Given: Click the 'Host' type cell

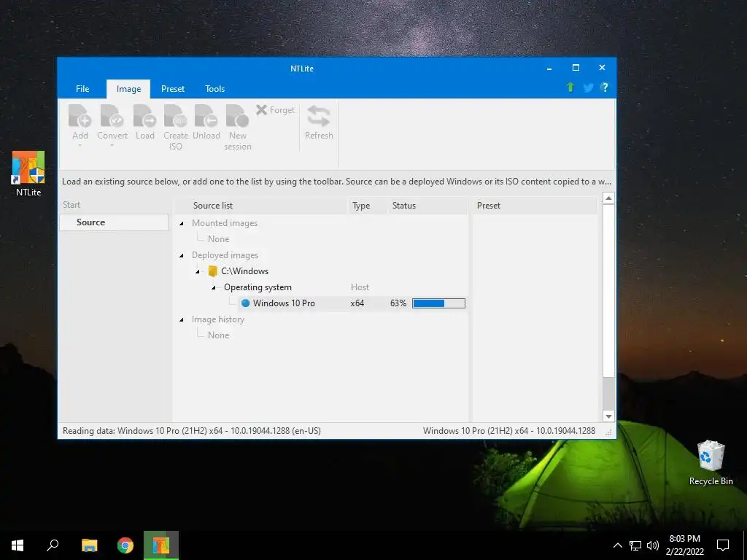Looking at the screenshot, I should [x=360, y=287].
